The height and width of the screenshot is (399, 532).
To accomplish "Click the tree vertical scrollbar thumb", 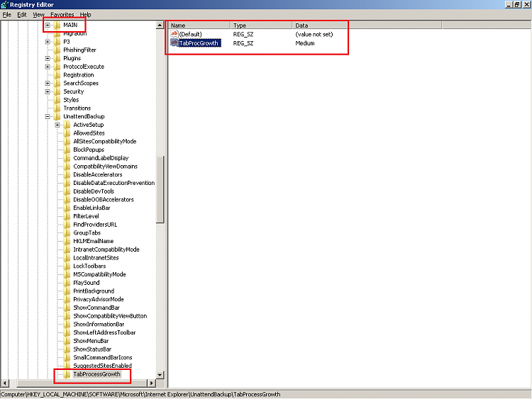I will coord(160,189).
